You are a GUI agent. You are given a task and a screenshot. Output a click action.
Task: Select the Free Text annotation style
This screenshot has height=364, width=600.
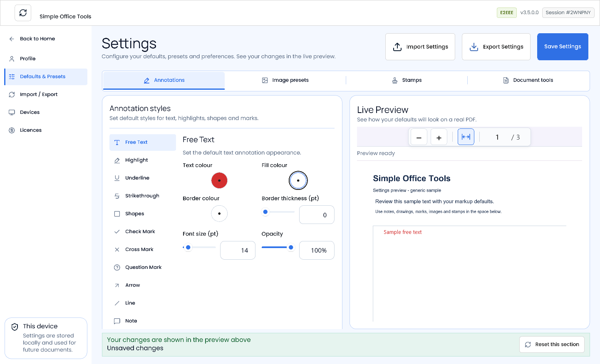pos(143,142)
